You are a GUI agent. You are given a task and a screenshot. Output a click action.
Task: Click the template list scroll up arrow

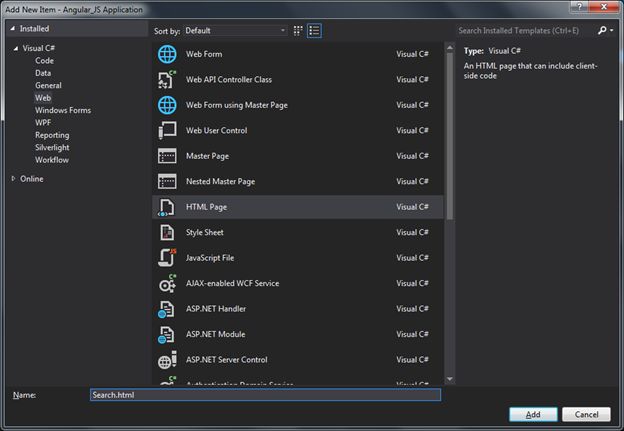point(450,48)
